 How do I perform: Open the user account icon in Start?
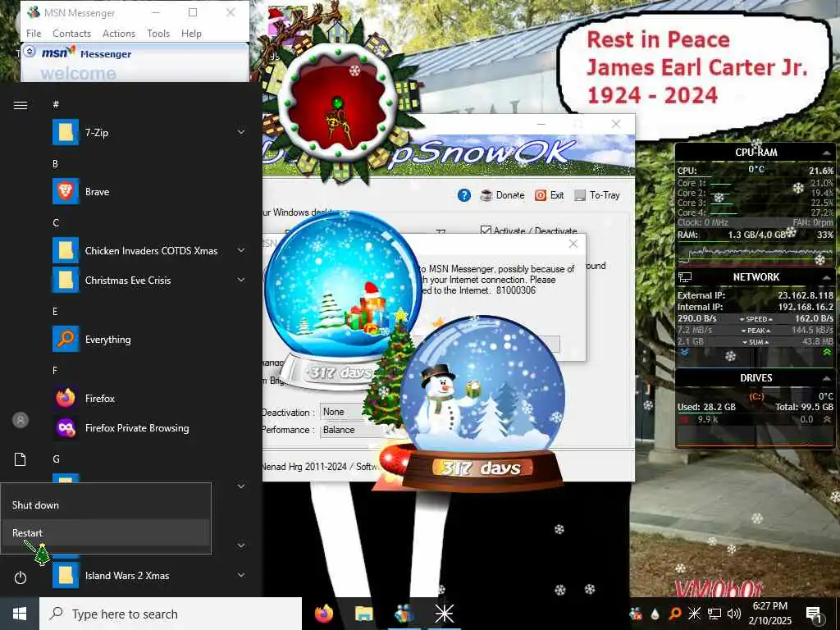click(21, 420)
